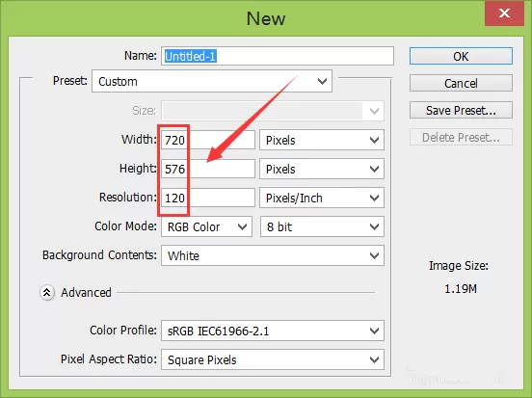Click the Width field showing 720
The width and height of the screenshot is (532, 398).
(x=207, y=140)
